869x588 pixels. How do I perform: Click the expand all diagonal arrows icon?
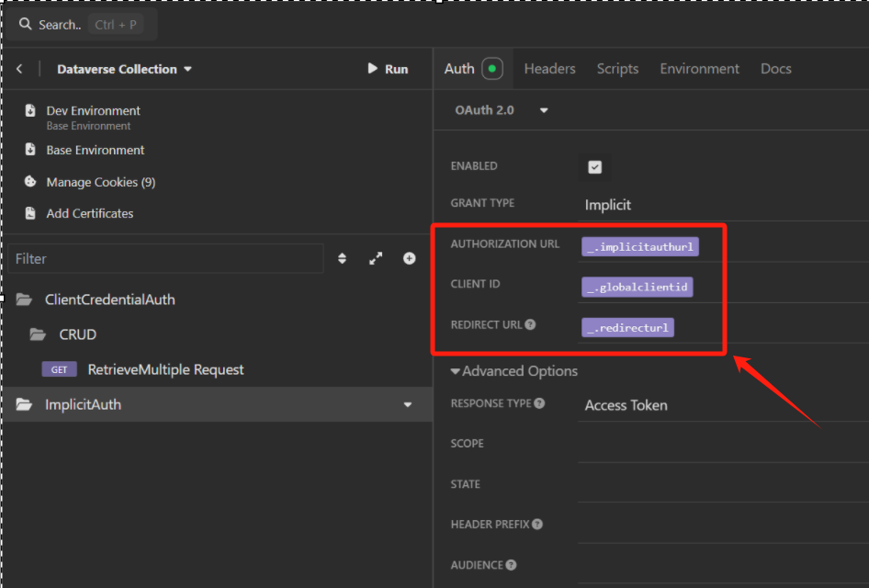click(376, 258)
